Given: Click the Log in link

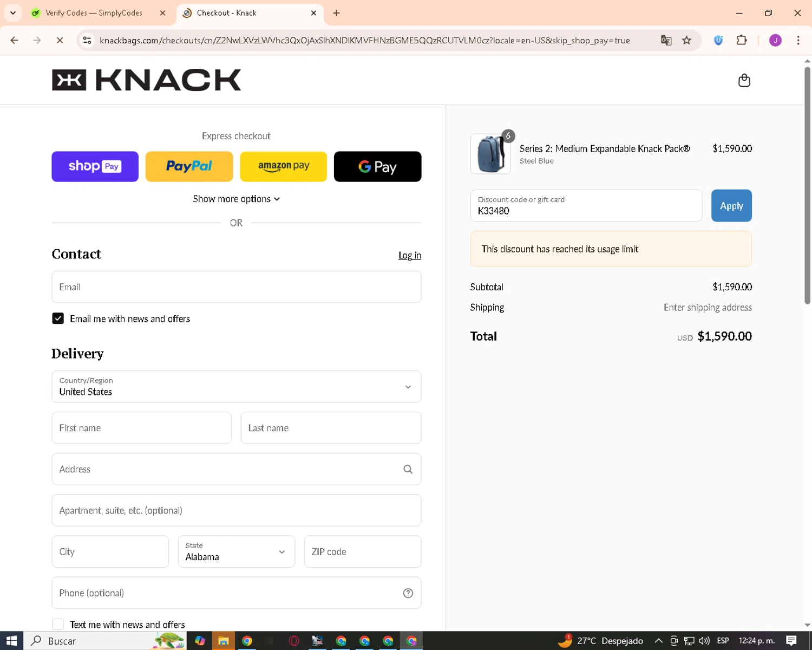Looking at the screenshot, I should [409, 255].
